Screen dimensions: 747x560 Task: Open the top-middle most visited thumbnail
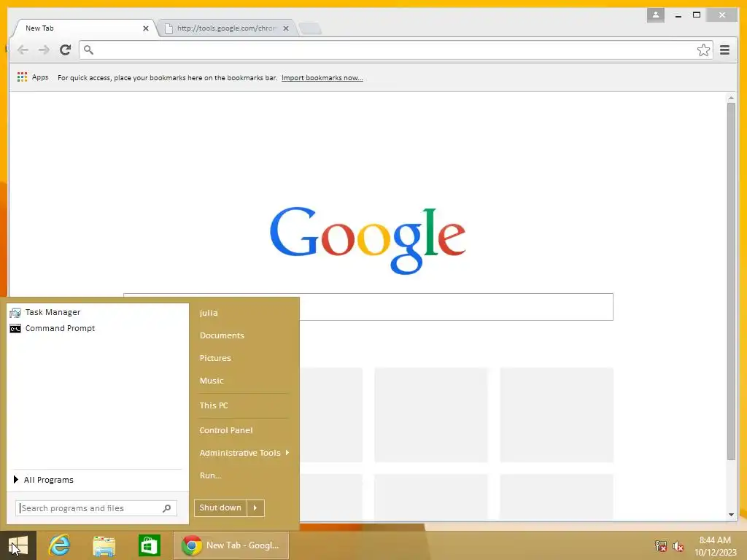[431, 415]
